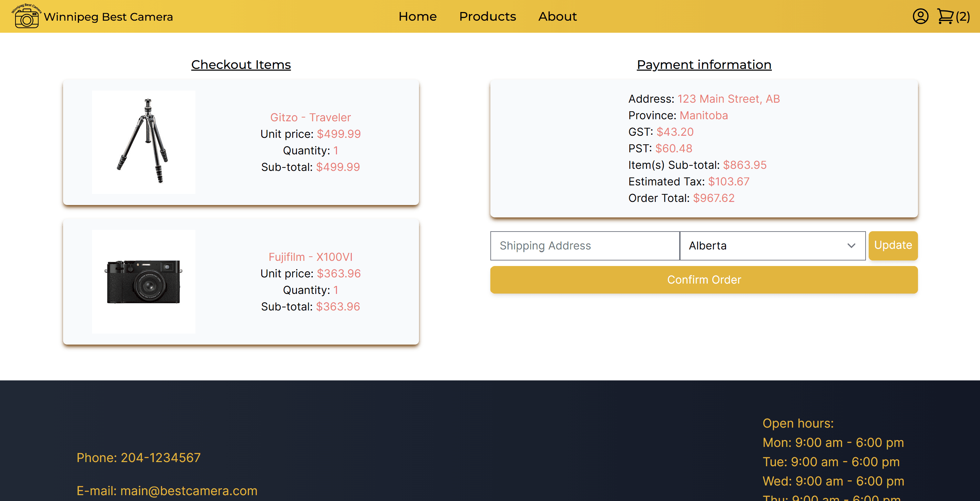Click the Gitzo - Traveler product name
980x501 pixels.
pos(310,117)
